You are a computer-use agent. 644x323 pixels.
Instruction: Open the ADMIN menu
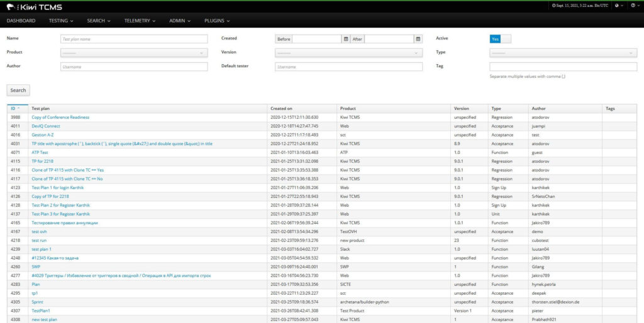180,21
